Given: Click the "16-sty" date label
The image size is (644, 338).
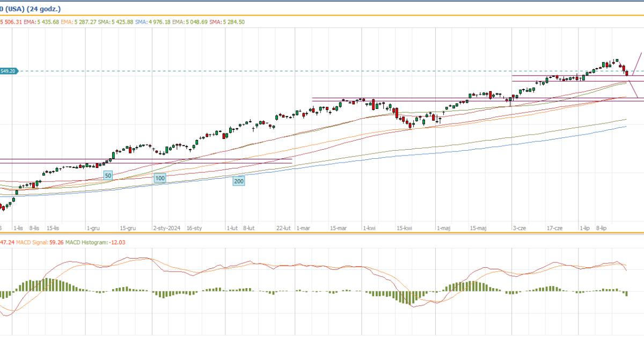Looking at the screenshot, I should tap(194, 228).
